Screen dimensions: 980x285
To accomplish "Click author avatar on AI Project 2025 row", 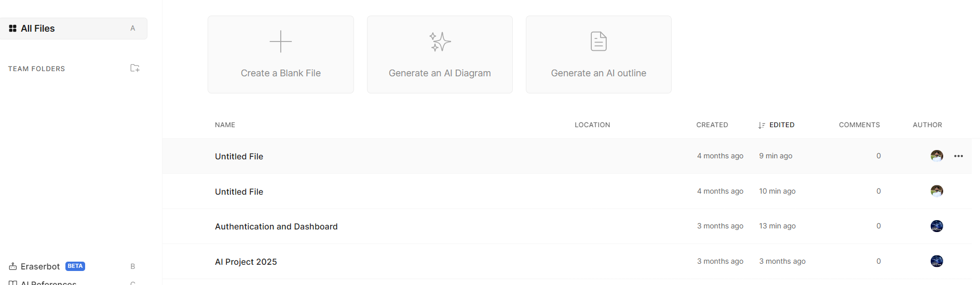I will point(936,261).
